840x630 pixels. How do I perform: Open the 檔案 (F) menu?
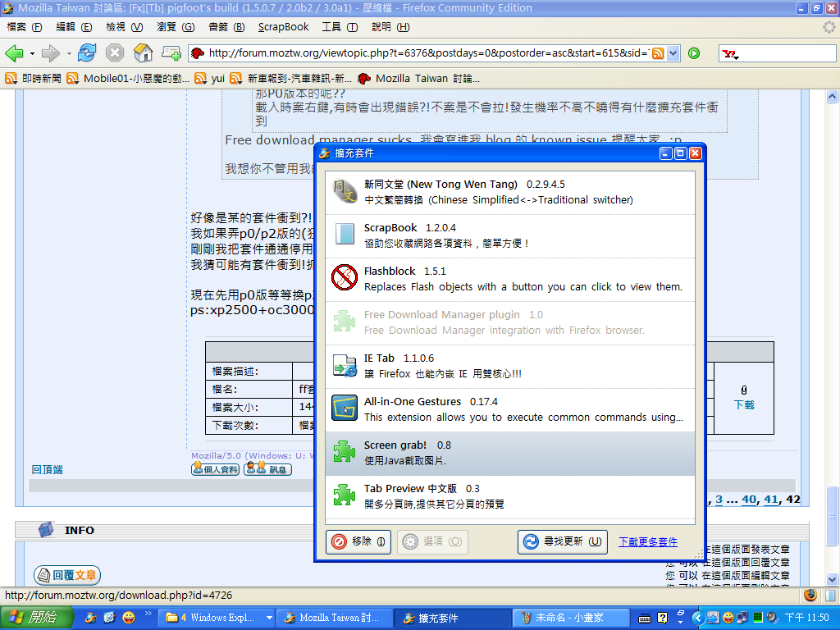click(x=24, y=27)
